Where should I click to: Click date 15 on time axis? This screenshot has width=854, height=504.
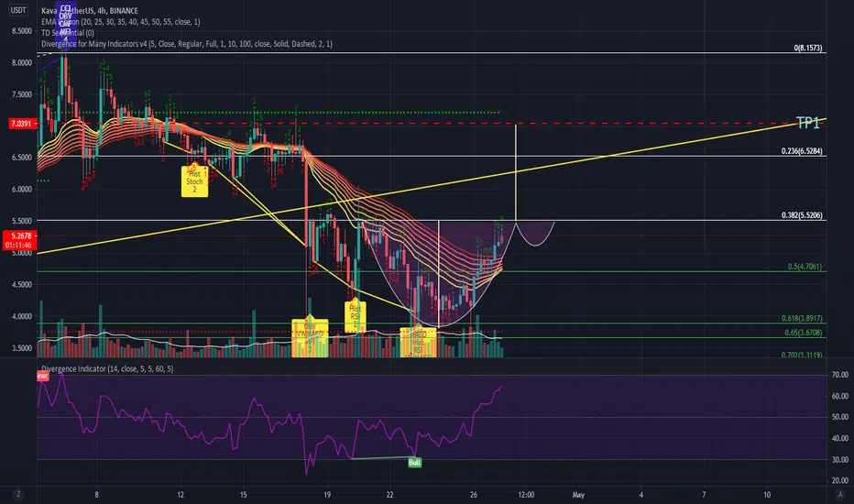coord(244,495)
